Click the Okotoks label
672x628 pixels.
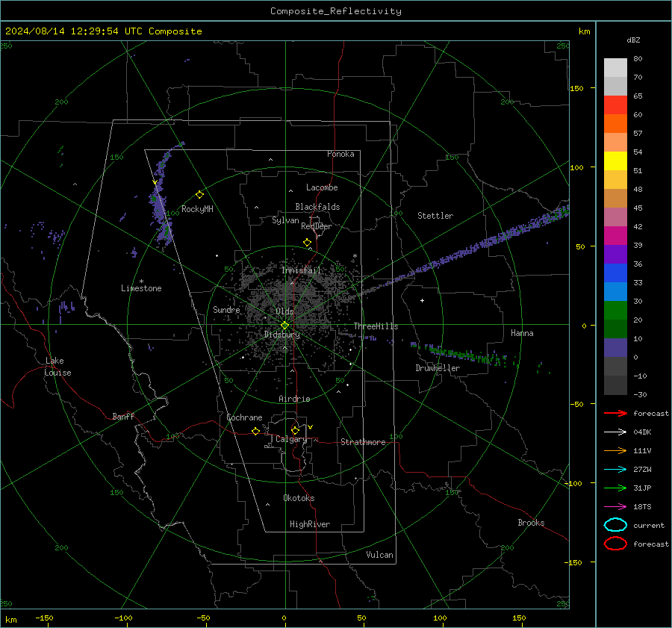click(299, 498)
